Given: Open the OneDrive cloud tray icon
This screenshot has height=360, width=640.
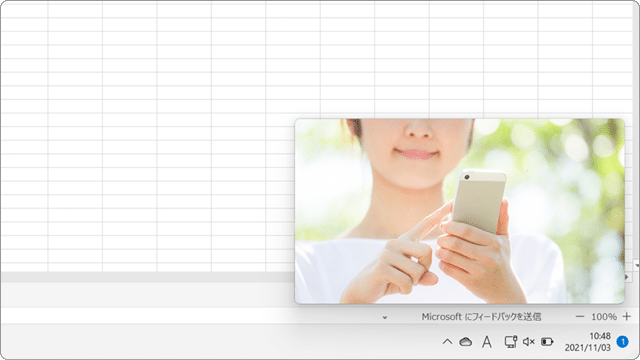Looking at the screenshot, I should (466, 342).
